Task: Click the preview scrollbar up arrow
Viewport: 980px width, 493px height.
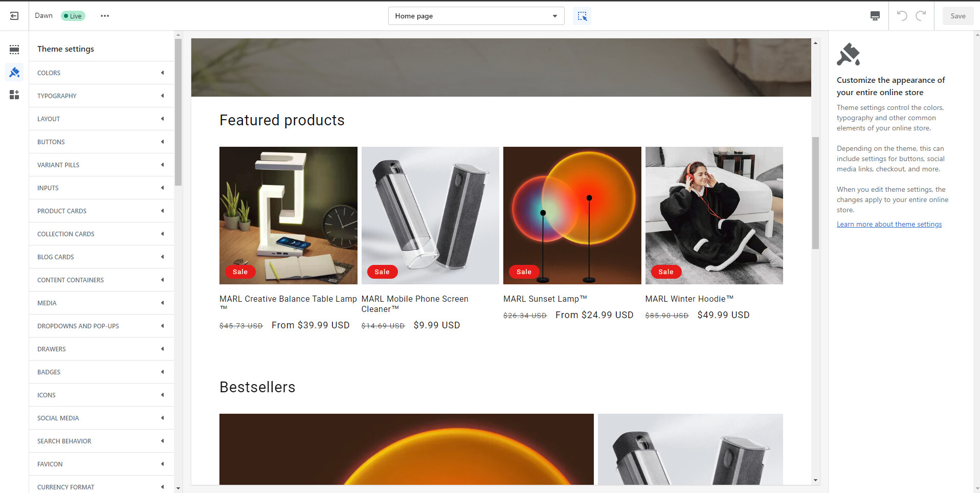Action: tap(815, 43)
